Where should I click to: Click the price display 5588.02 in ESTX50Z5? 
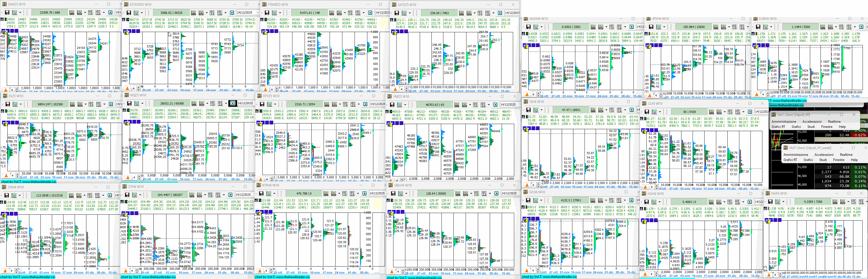pyautogui.click(x=171, y=13)
